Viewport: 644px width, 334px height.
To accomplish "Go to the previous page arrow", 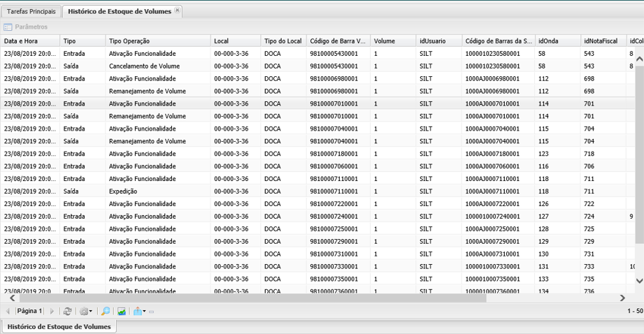I will coord(8,312).
